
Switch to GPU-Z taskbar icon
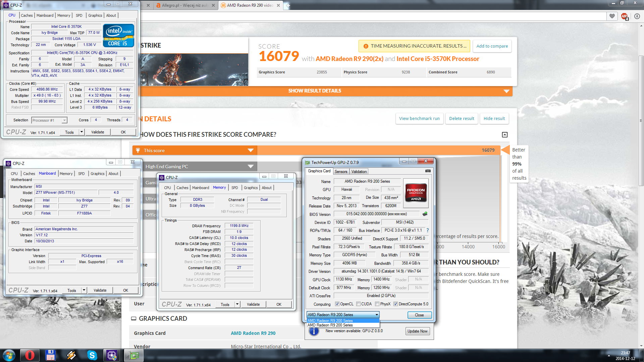134,355
